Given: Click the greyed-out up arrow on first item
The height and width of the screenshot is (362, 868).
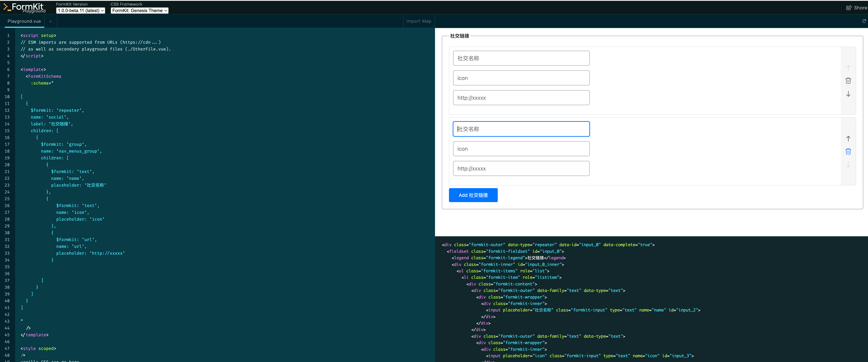Looking at the screenshot, I should coord(848,68).
